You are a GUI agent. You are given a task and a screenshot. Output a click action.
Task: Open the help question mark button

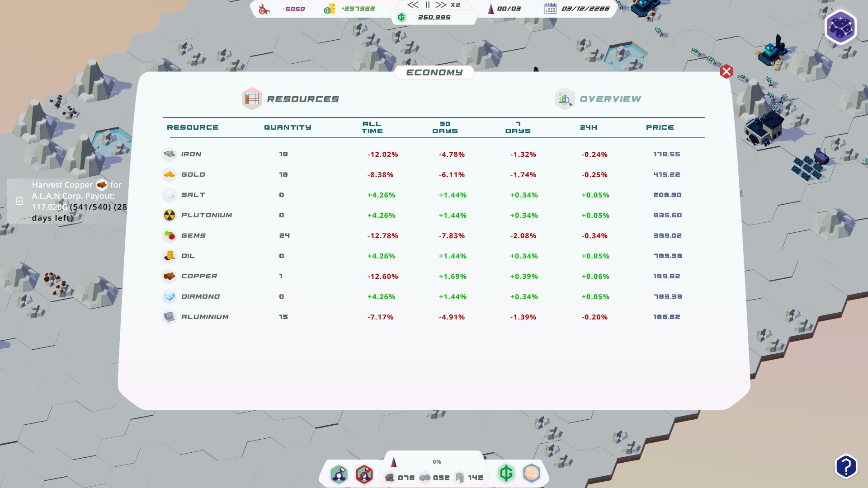[846, 465]
